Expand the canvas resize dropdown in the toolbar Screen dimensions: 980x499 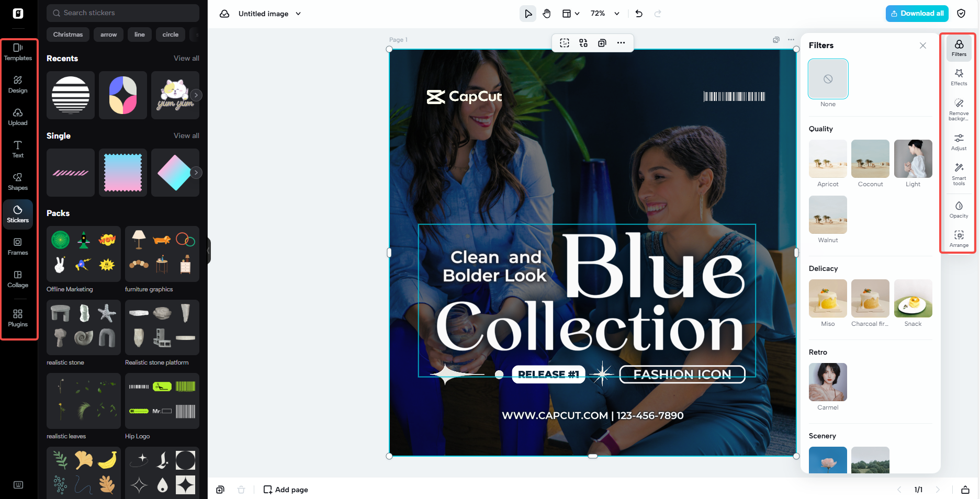(578, 14)
